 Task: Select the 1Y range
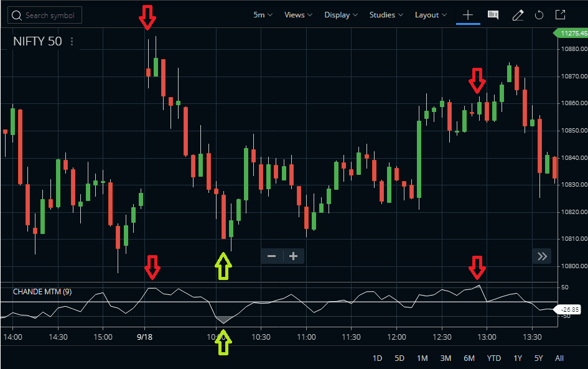(x=518, y=358)
